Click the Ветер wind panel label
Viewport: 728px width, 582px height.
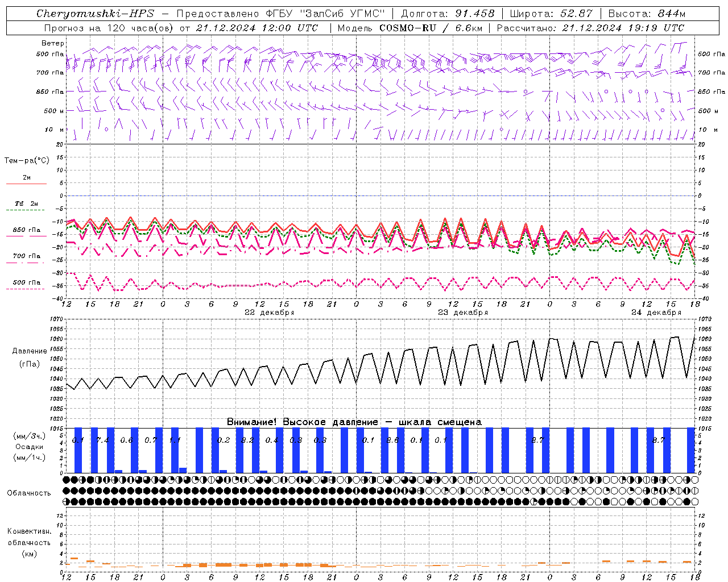coord(53,43)
